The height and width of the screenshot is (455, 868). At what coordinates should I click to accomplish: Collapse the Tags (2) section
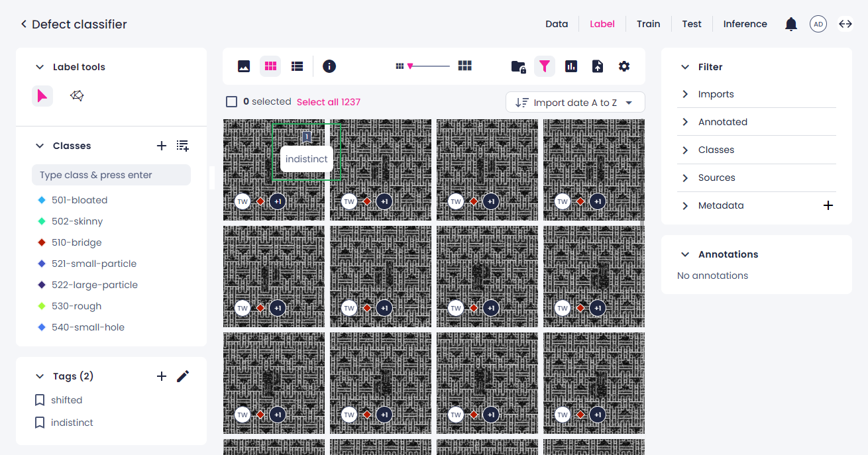[x=40, y=376]
